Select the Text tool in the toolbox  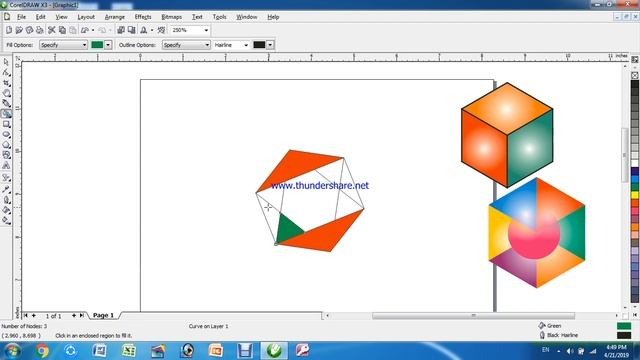[6, 165]
